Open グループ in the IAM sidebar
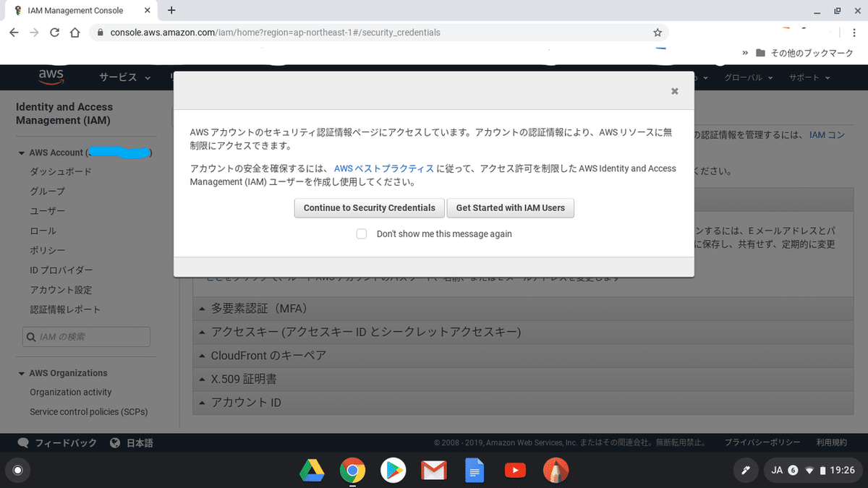Viewport: 868px width, 488px height. [47, 191]
